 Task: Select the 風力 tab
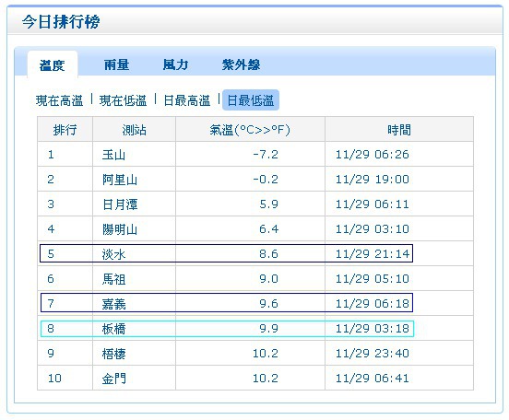point(175,64)
